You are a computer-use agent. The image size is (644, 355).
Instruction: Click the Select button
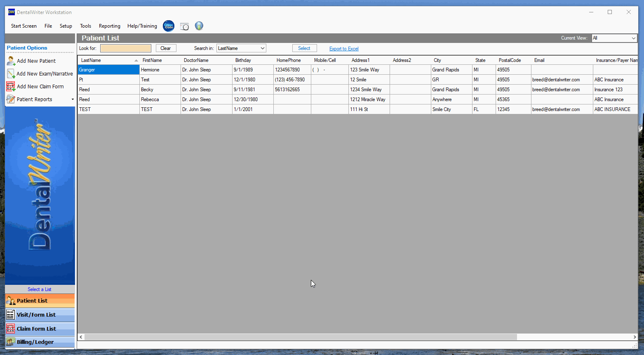point(304,48)
